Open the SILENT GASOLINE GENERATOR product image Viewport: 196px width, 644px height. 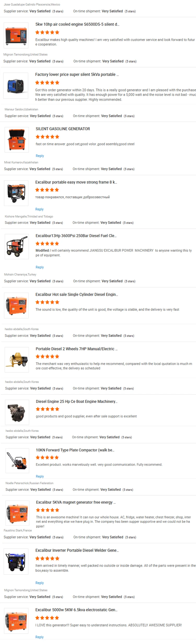point(16,140)
